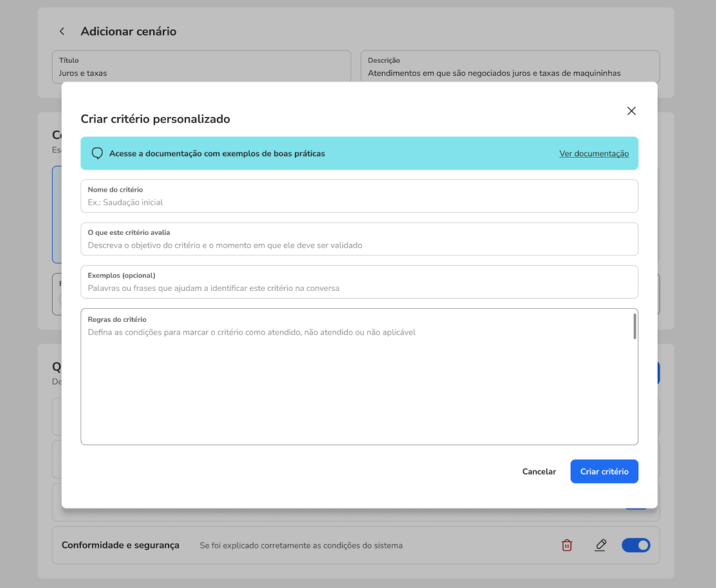716x588 pixels.
Task: Click the Regras do critério scrollbar thumb
Action: 634,326
